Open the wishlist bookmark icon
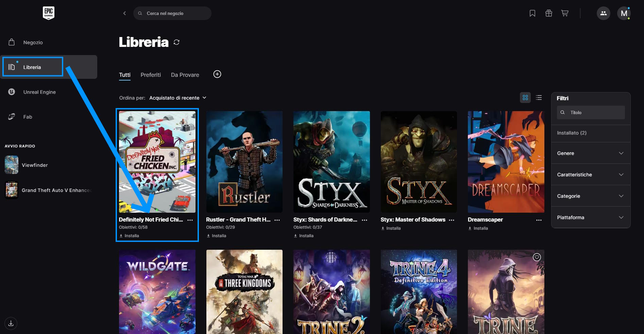Screen dimensions: 644x334 click(x=532, y=13)
